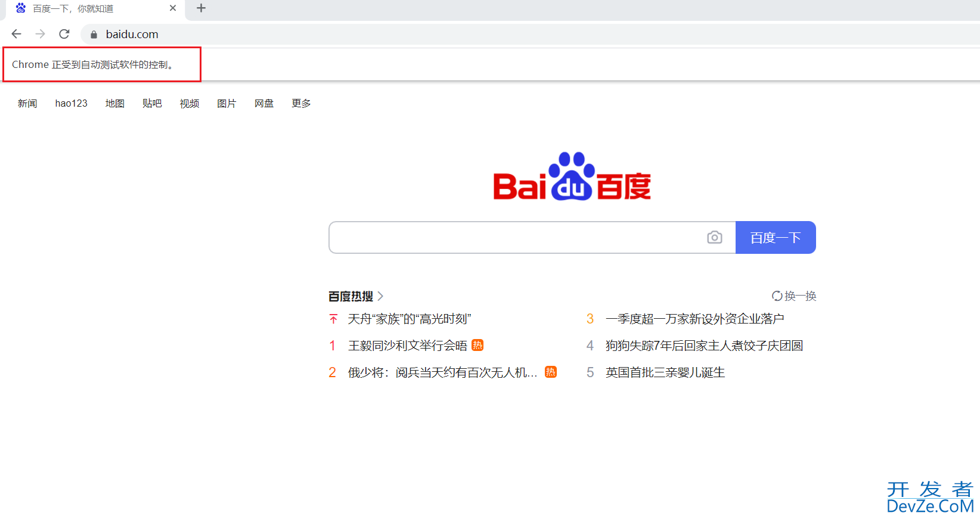Click the Baidu logo
This screenshot has width=980, height=519.
click(x=572, y=176)
